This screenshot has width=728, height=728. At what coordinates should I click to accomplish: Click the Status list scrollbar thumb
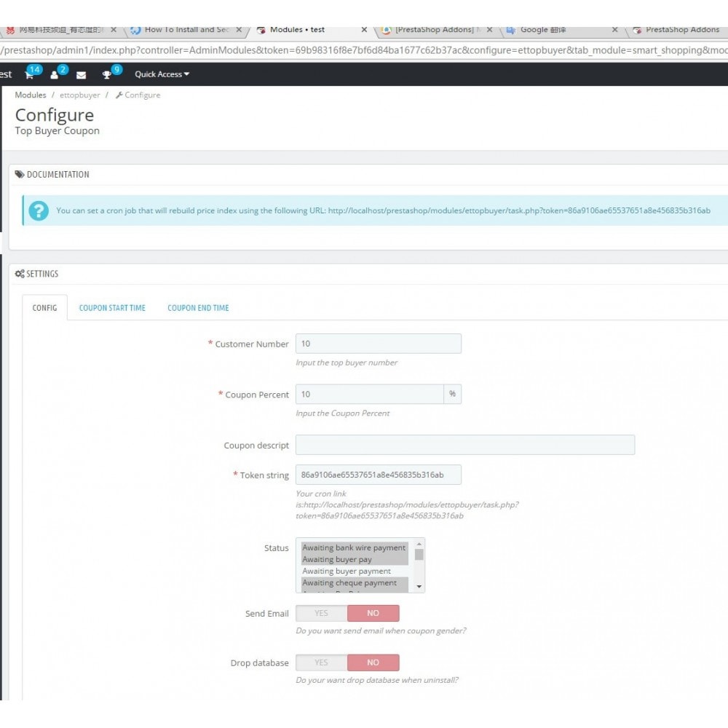pyautogui.click(x=419, y=554)
